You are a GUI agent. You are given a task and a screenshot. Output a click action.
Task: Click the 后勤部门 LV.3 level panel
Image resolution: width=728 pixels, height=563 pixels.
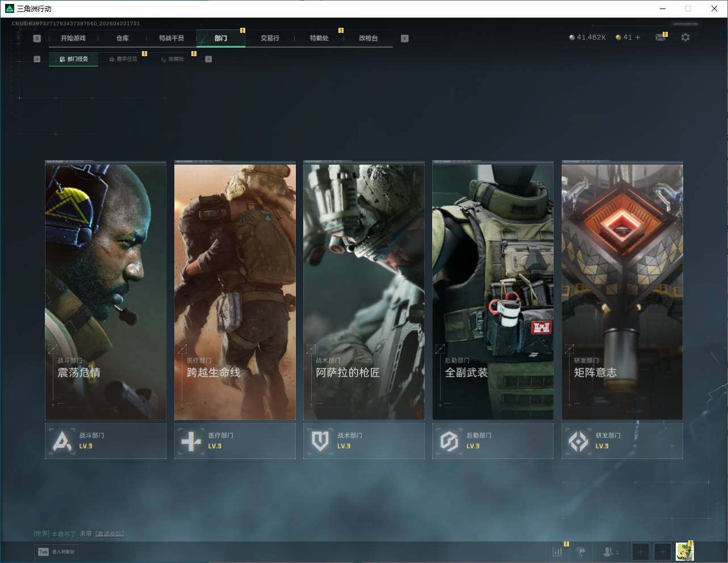pos(493,441)
